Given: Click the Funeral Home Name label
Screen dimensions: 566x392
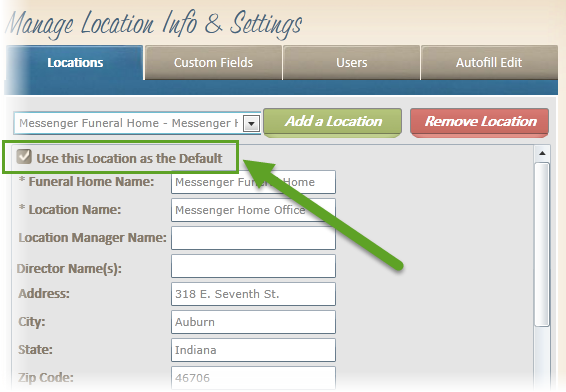Looking at the screenshot, I should point(91,182).
